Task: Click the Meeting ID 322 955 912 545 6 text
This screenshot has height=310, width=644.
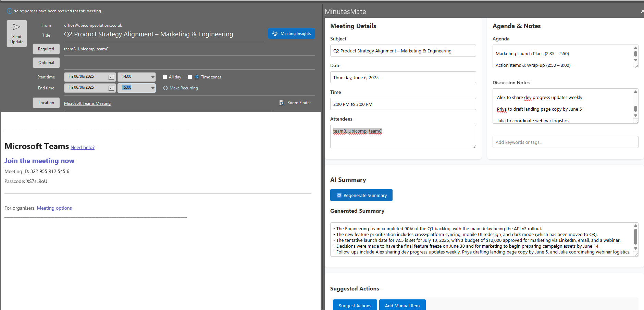Action: (37, 171)
